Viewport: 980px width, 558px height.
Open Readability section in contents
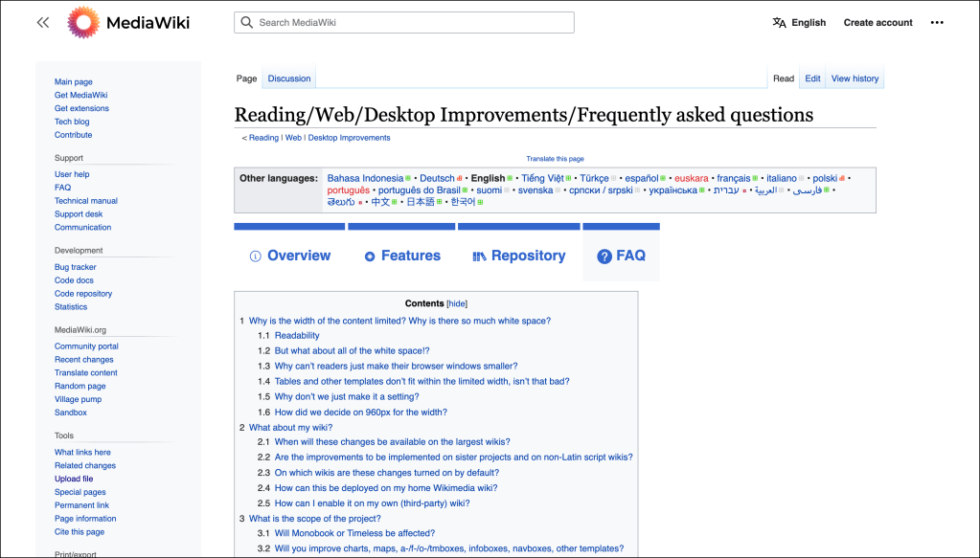(x=297, y=336)
